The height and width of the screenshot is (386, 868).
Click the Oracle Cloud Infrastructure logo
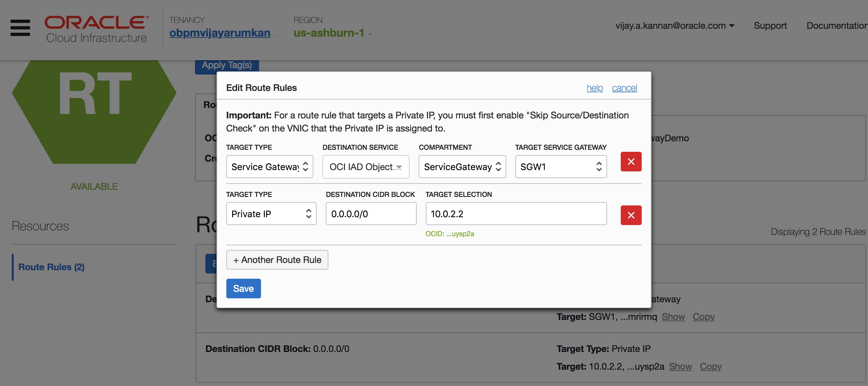click(x=96, y=29)
